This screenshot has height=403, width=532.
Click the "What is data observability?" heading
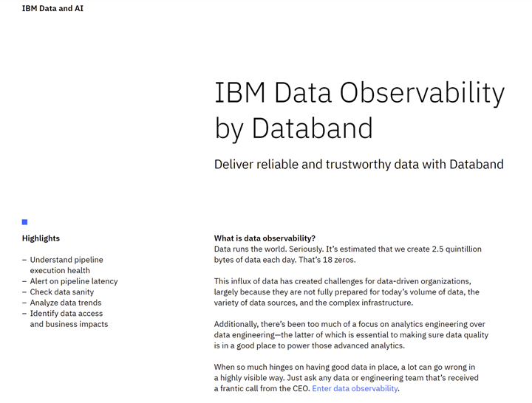265,238
